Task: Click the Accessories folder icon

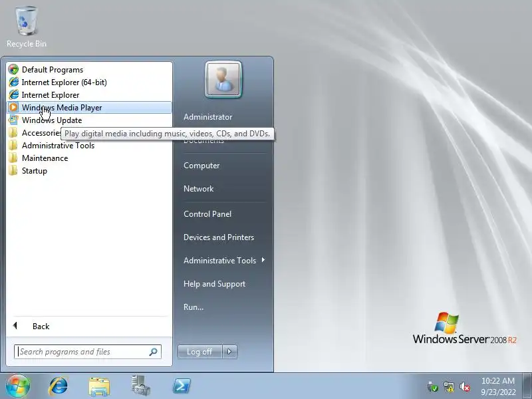Action: click(13, 132)
